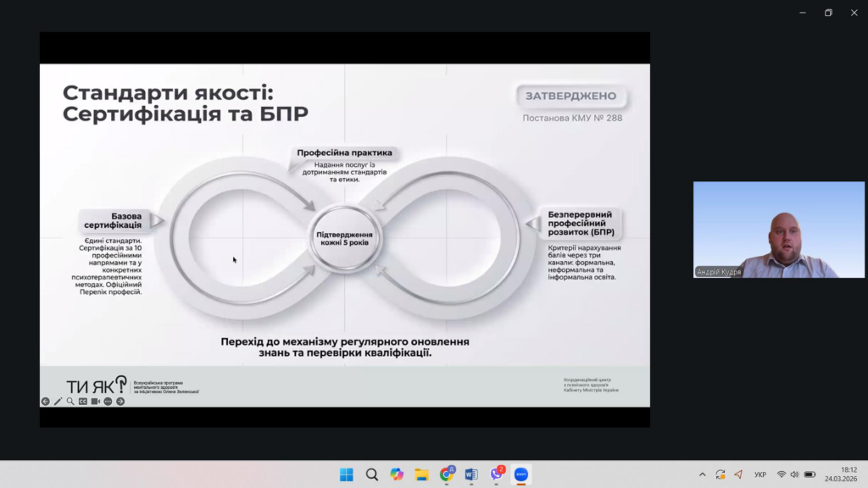Screen dimensions: 868x488
Task: Toggle CC subtitles in slideshow toolbar
Action: (83, 402)
